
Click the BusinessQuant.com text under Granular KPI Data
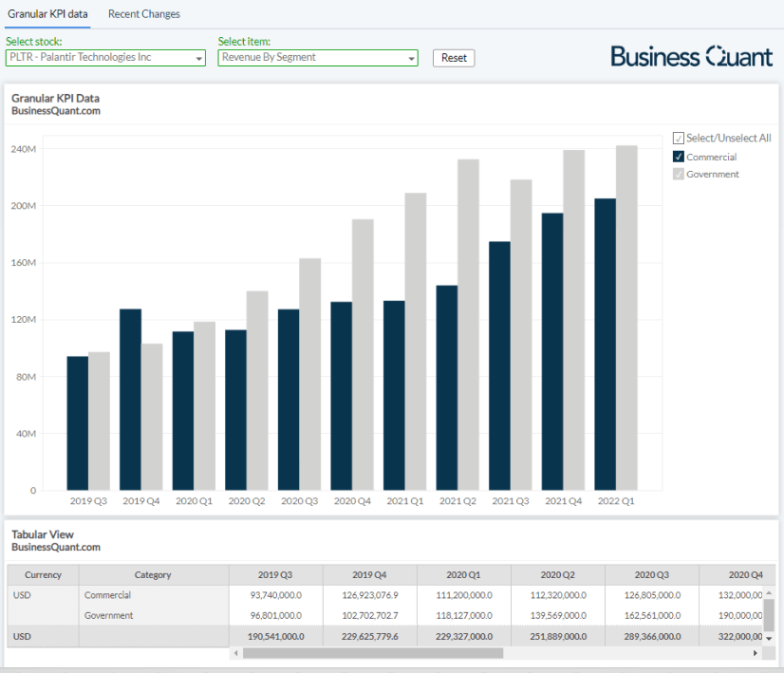click(x=55, y=111)
